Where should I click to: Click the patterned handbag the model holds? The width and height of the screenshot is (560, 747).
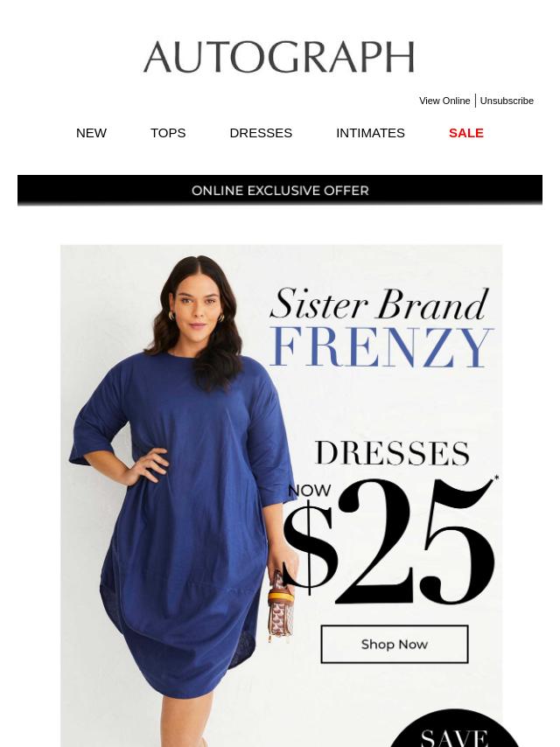click(280, 605)
